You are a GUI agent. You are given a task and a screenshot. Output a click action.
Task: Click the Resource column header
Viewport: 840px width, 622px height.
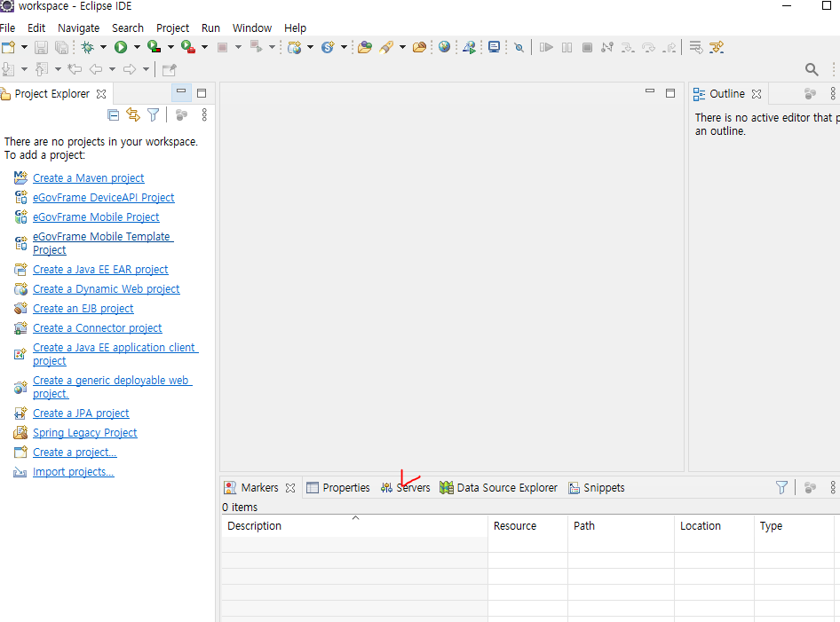(527, 525)
